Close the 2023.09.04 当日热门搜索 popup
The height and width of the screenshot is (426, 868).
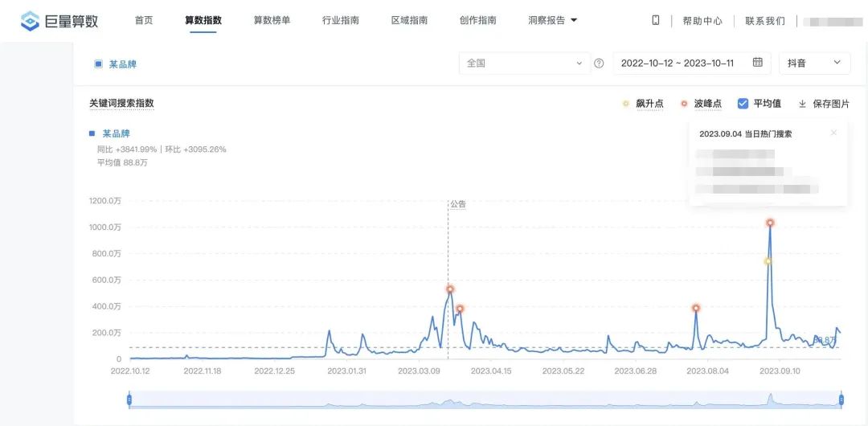click(x=833, y=133)
